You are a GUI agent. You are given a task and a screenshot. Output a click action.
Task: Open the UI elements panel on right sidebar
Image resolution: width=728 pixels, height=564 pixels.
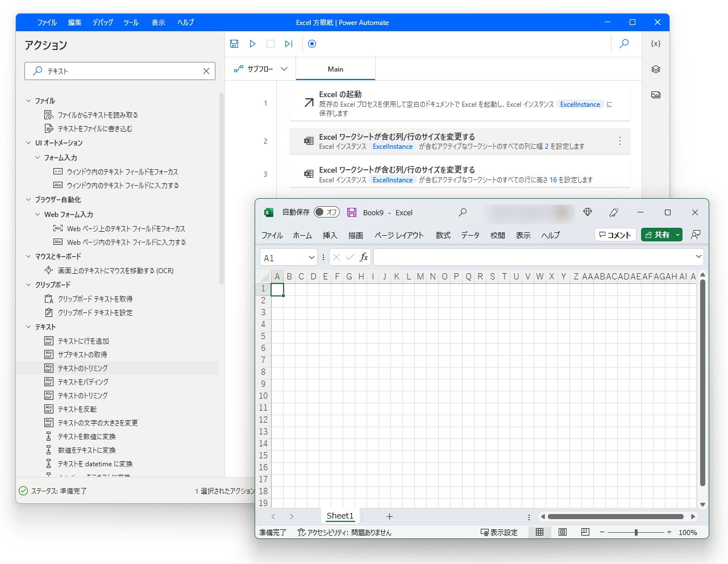point(655,95)
